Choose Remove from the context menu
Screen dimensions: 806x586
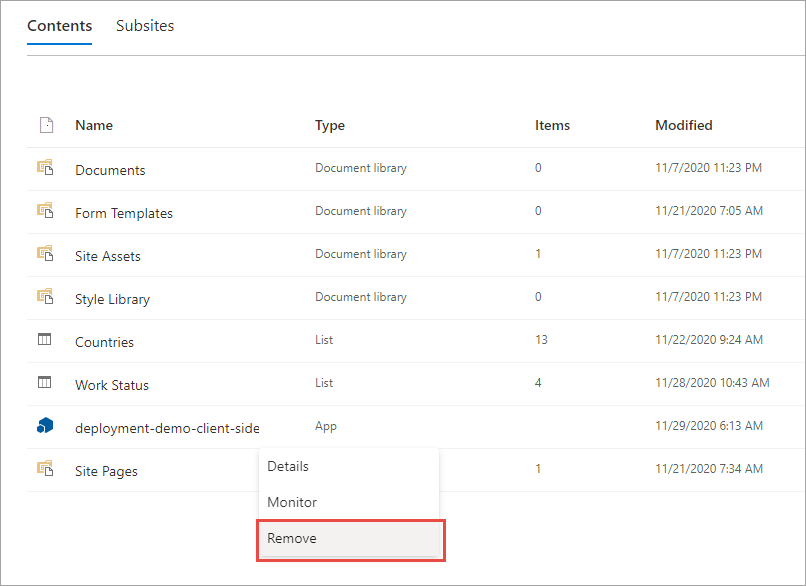coord(349,539)
